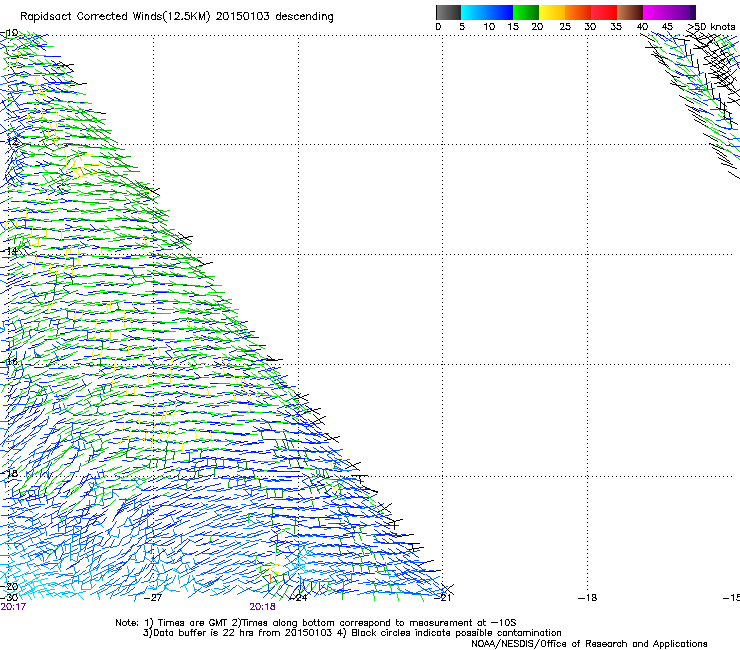
Task: Click the '-16' latitude axis label
Action: [x=9, y=362]
